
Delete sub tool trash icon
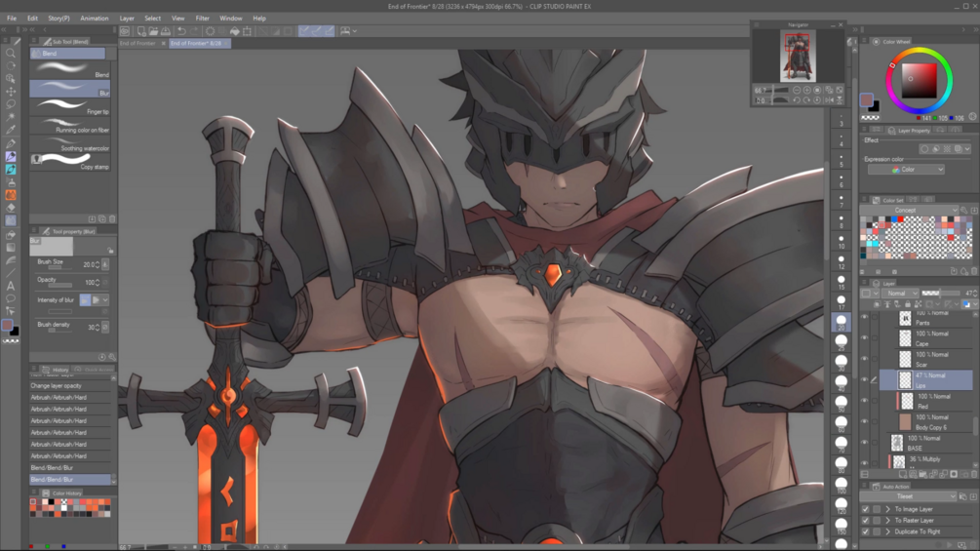pyautogui.click(x=112, y=219)
